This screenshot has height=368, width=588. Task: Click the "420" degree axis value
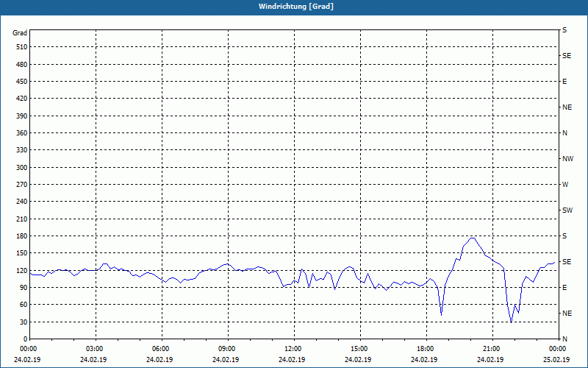tap(22, 99)
